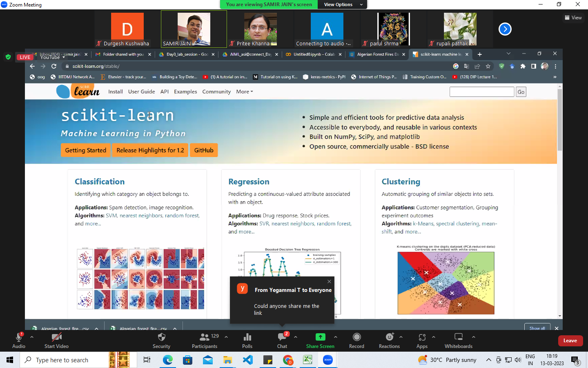Open the GitHub button

(x=204, y=150)
